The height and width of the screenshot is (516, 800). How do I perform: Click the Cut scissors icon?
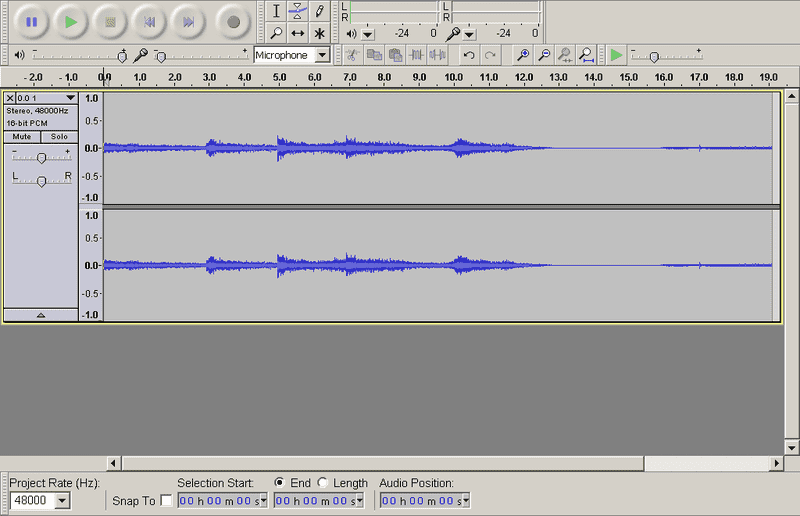[x=352, y=55]
